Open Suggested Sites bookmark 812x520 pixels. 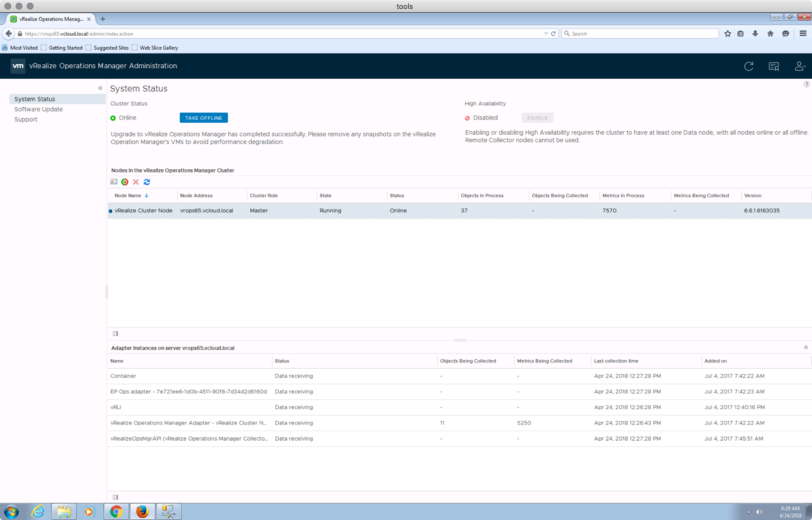click(x=107, y=48)
